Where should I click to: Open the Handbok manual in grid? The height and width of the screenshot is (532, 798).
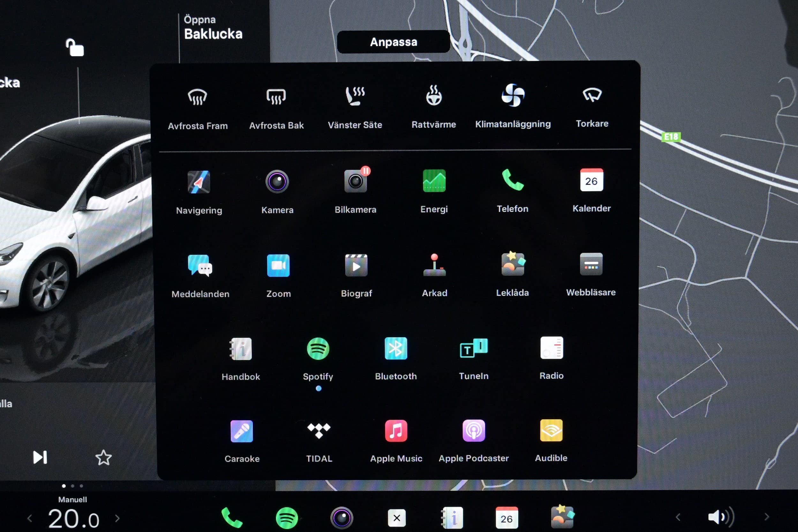click(x=240, y=349)
